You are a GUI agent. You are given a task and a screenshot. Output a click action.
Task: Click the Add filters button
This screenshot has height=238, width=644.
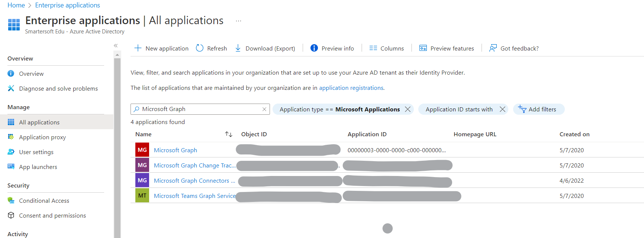pos(539,109)
